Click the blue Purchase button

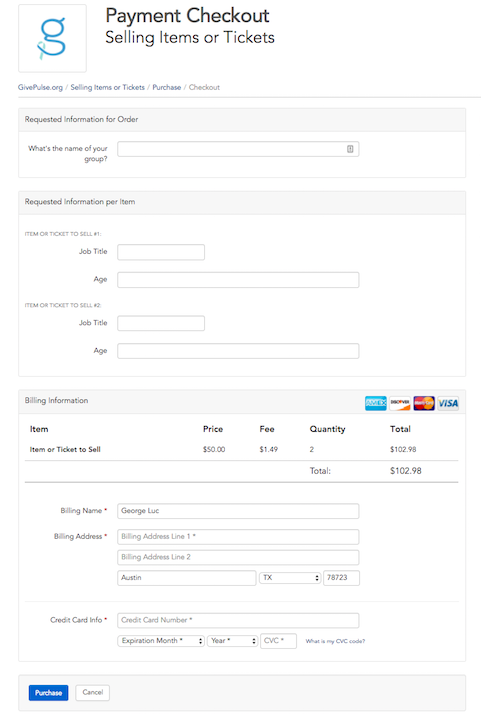click(x=49, y=693)
